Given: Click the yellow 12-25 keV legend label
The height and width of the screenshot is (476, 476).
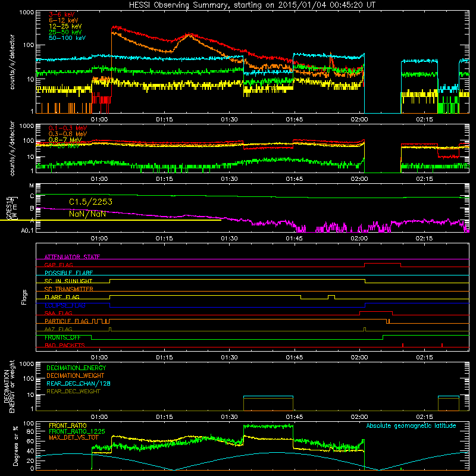Looking at the screenshot, I should pos(65,26).
